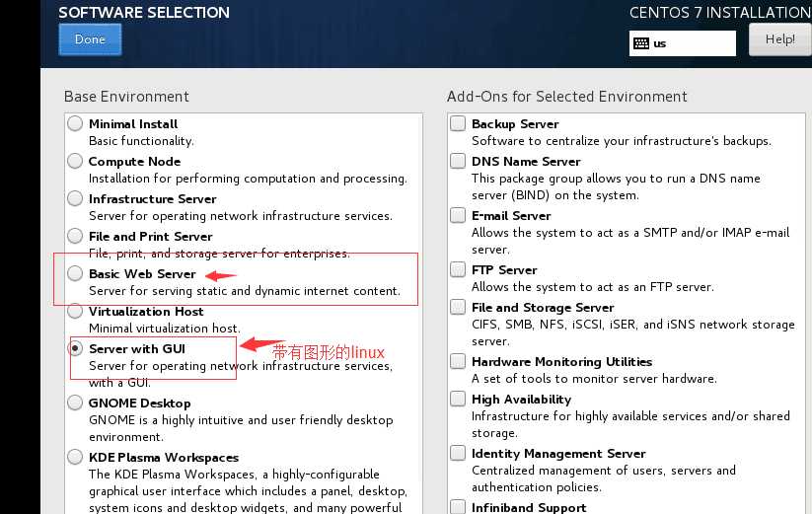Choose KDE Plasma Workspaces radio button
Viewport: 812px width, 514px height.
click(x=75, y=457)
